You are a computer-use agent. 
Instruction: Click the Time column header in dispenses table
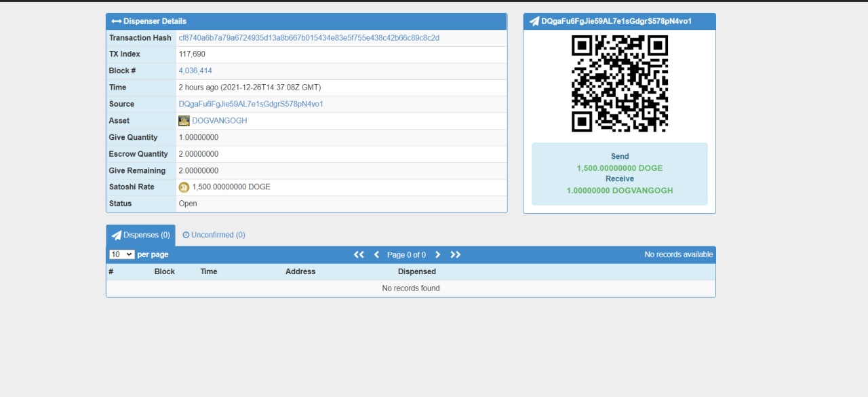click(209, 271)
